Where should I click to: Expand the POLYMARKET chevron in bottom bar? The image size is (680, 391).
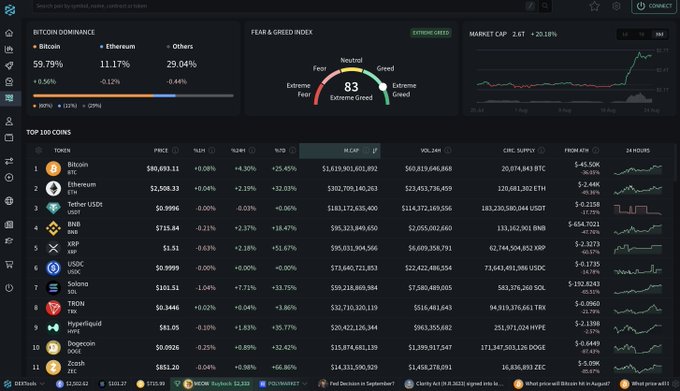(305, 384)
